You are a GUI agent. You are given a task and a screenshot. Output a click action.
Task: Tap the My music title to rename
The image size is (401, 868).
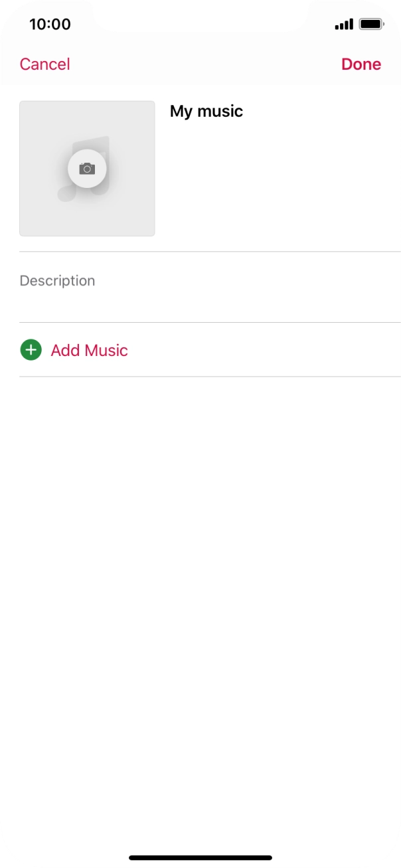[205, 111]
